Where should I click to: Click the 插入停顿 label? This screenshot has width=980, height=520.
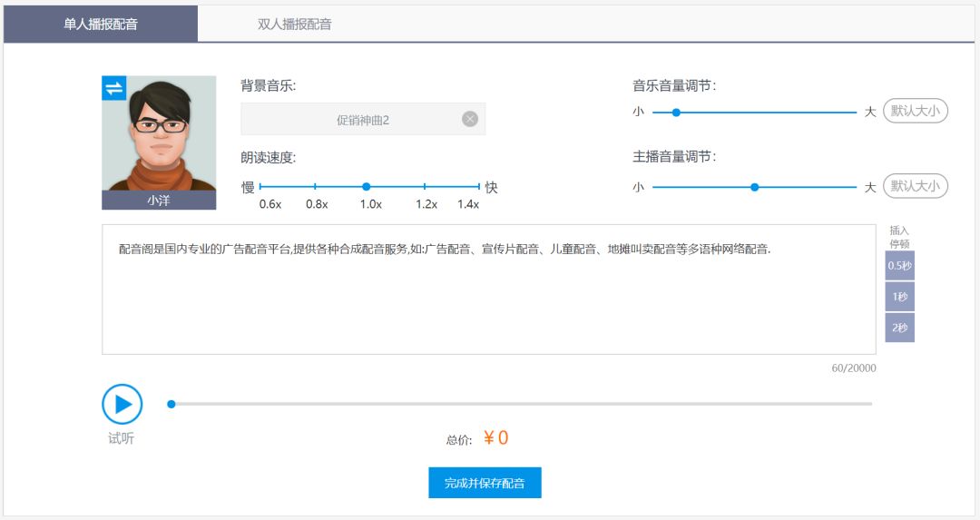point(899,237)
